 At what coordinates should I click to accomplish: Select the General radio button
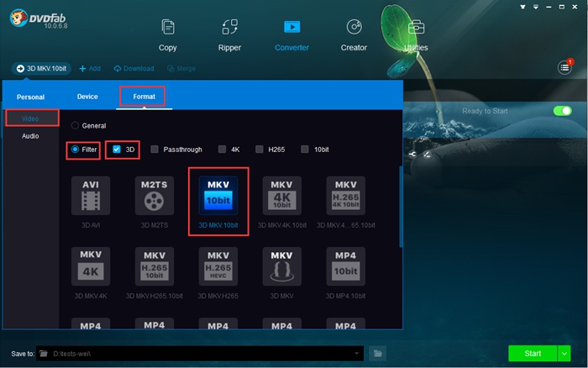(x=75, y=125)
